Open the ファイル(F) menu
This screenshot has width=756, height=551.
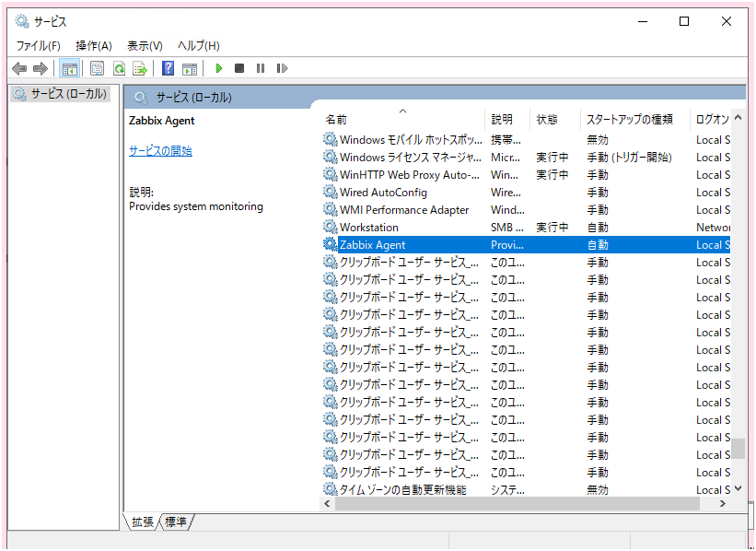38,45
